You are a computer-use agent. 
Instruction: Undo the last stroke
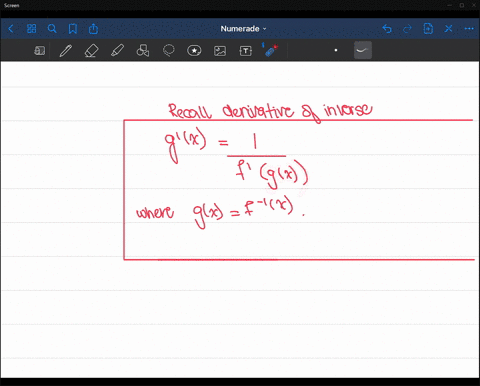pyautogui.click(x=387, y=29)
